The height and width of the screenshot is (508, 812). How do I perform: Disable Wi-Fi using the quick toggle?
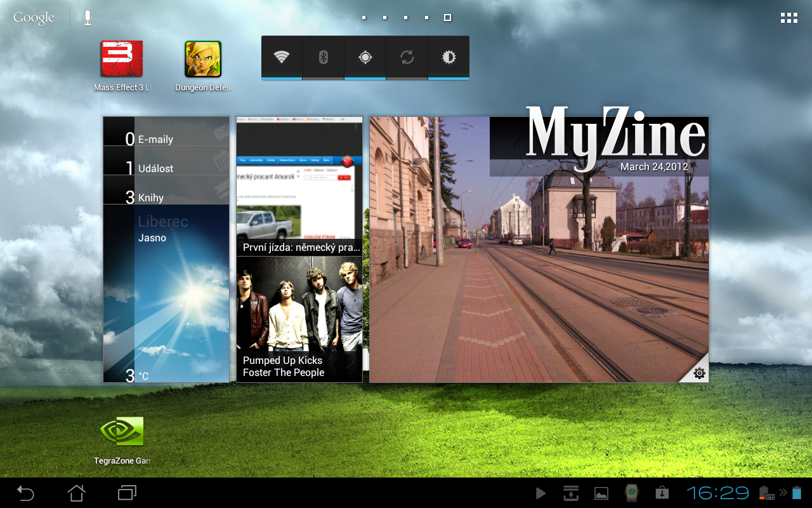point(281,57)
